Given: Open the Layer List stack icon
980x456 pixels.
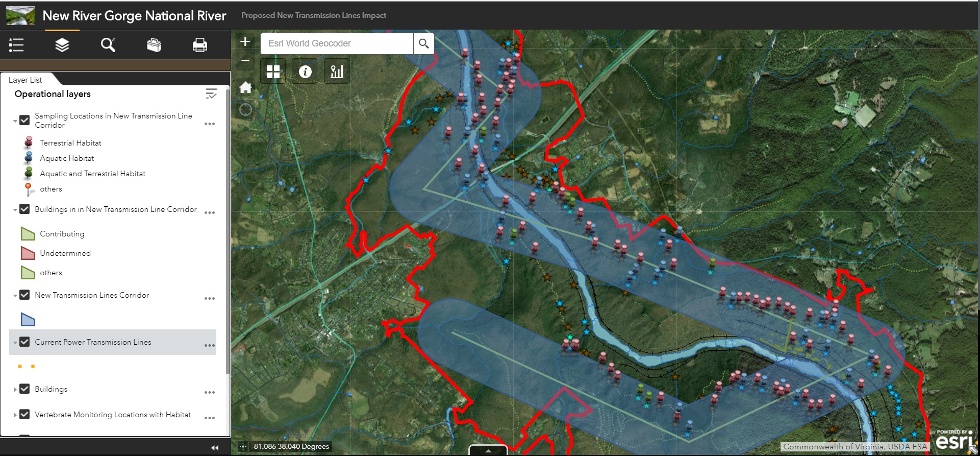Looking at the screenshot, I should 62,45.
